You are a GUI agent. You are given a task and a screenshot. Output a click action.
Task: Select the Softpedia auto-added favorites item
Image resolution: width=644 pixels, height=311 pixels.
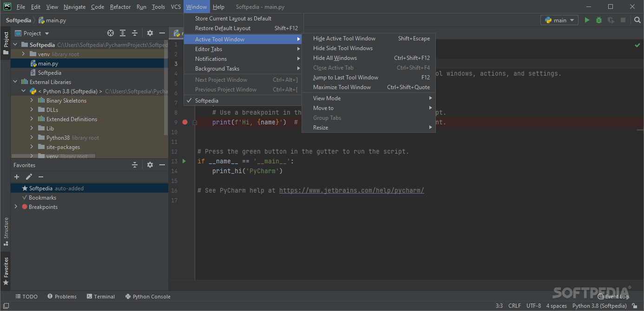tap(89, 188)
